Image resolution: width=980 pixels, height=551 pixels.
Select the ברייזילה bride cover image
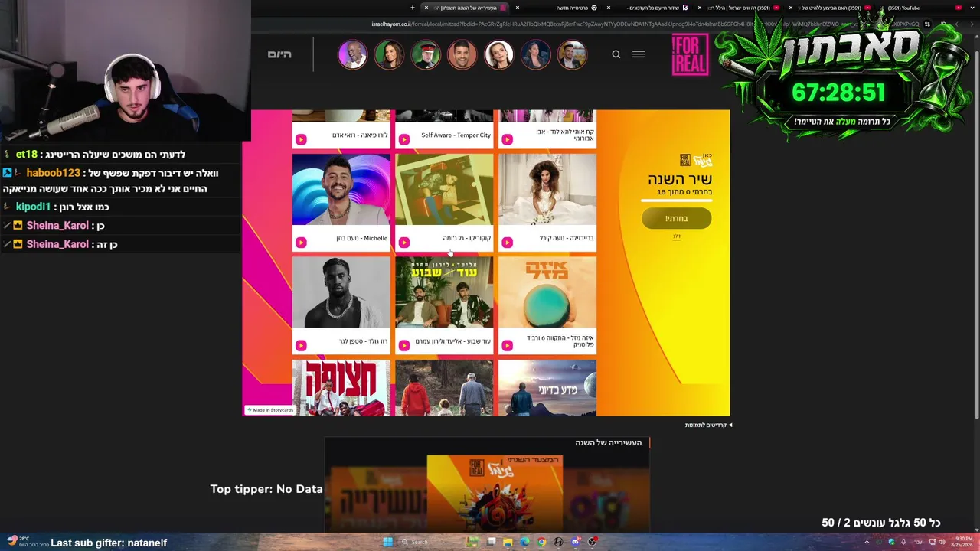(x=547, y=190)
